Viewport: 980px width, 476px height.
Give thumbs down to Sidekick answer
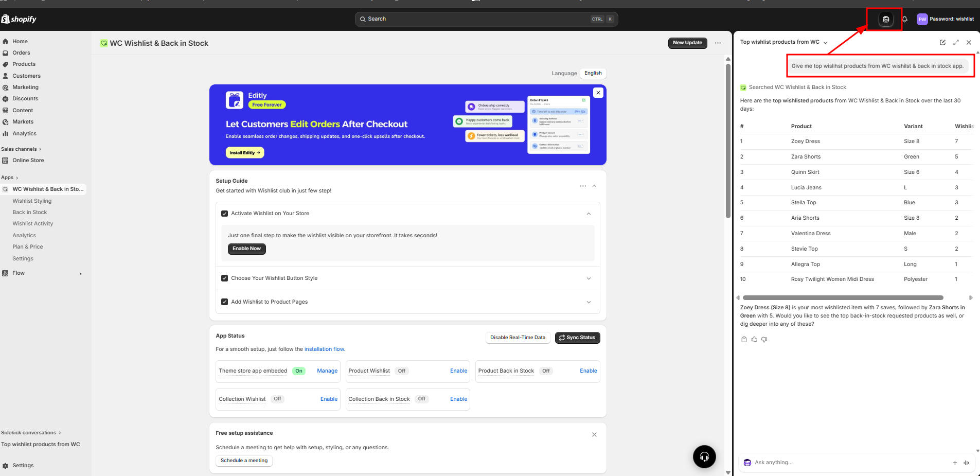pos(764,339)
